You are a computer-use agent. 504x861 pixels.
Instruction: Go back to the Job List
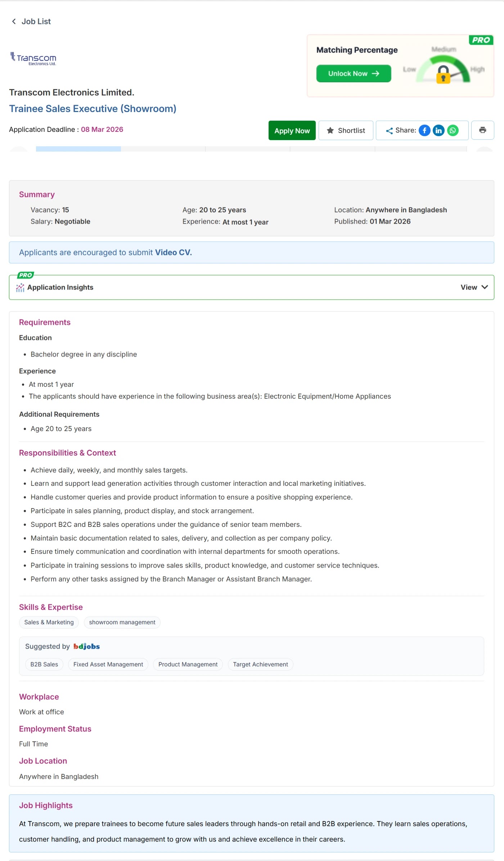31,22
